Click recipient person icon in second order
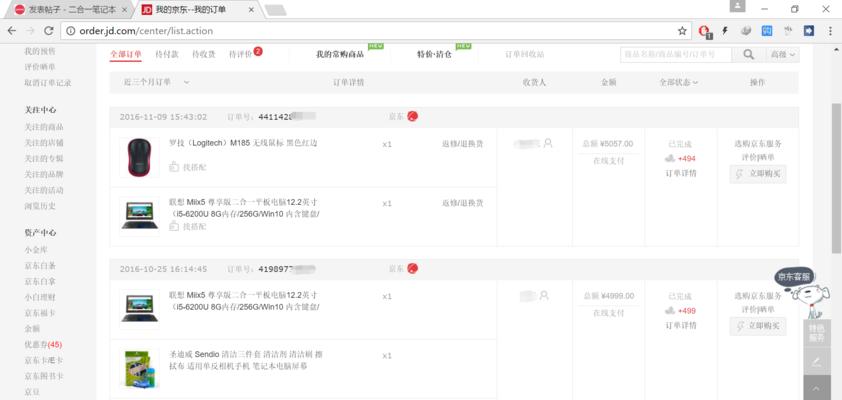Screen dimensions: 842x400 [544, 295]
